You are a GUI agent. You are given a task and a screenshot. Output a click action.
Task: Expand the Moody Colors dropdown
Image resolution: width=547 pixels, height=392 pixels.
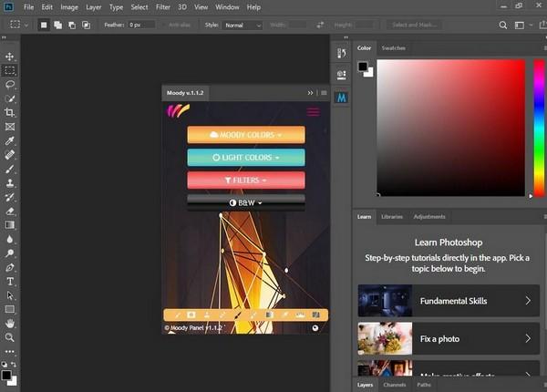click(246, 135)
